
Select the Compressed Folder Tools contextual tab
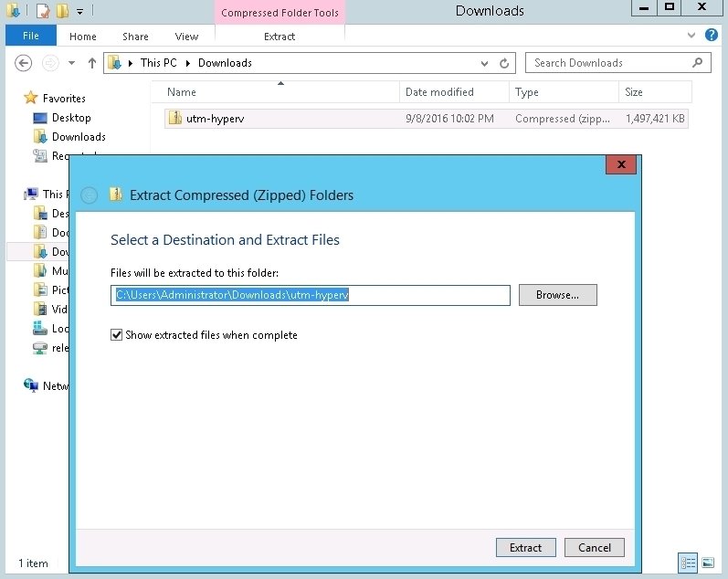[280, 13]
